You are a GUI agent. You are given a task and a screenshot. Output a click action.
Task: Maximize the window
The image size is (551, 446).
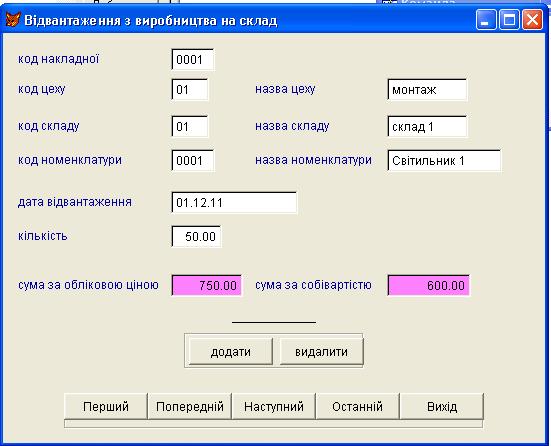pos(509,20)
